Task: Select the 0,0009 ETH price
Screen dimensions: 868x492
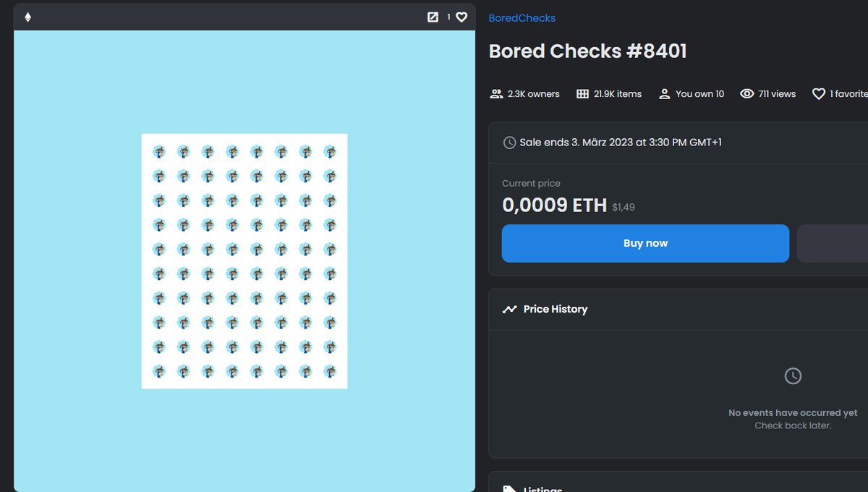Action: tap(554, 205)
